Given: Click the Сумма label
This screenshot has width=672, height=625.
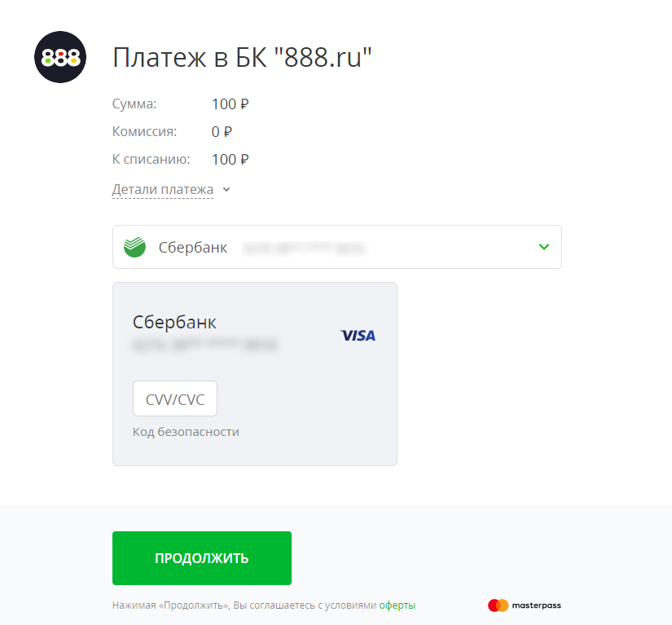Looking at the screenshot, I should (134, 104).
